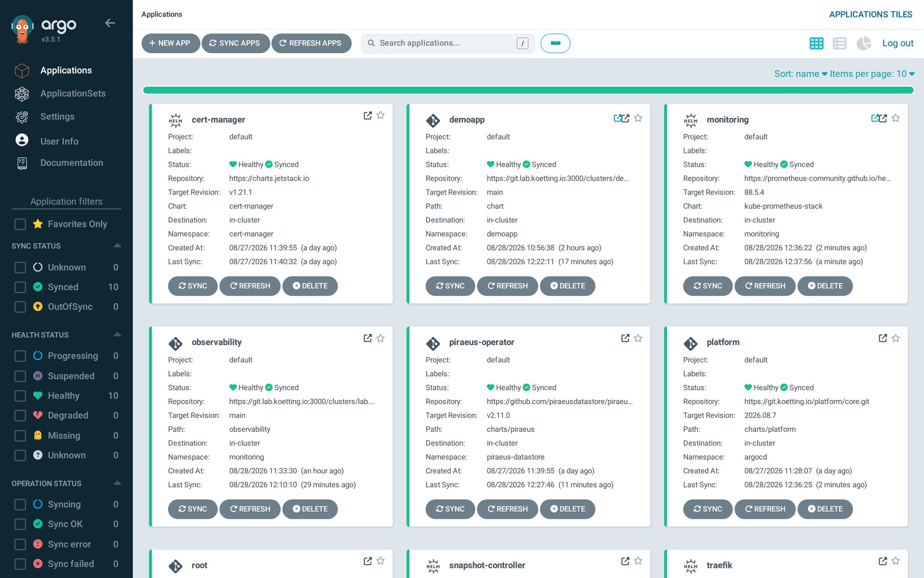This screenshot has width=924, height=578.
Task: Click the demoapp git source icon
Action: click(433, 120)
